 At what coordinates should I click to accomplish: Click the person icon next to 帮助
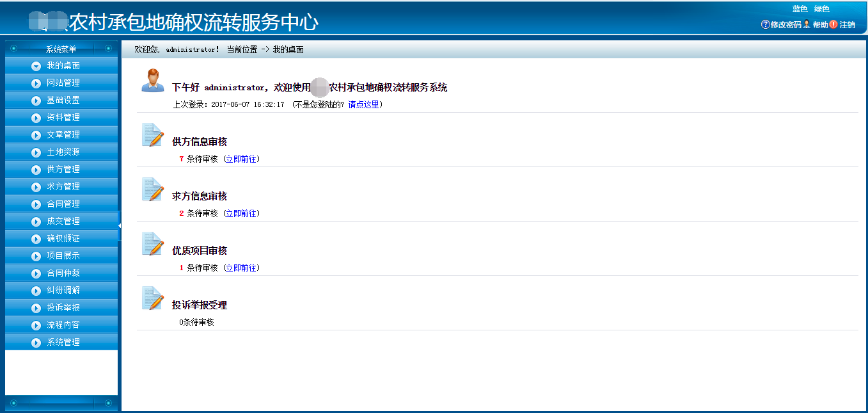pos(807,24)
